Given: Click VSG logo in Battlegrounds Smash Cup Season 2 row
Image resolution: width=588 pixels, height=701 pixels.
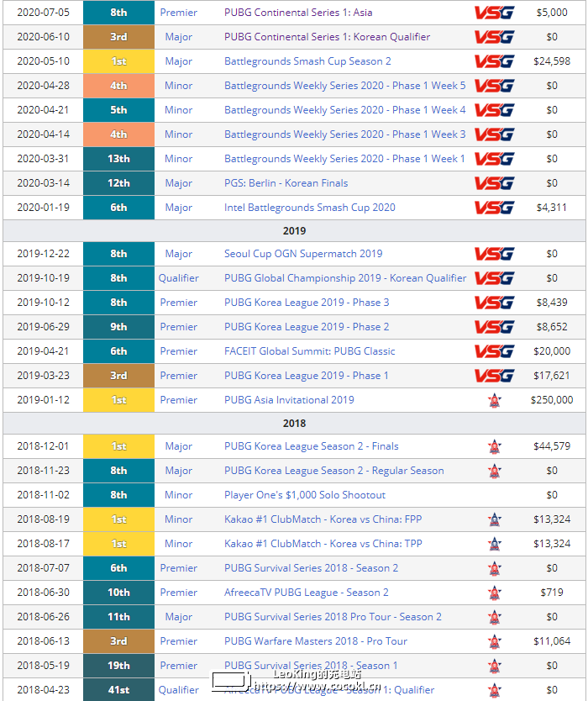Looking at the screenshot, I should (494, 61).
